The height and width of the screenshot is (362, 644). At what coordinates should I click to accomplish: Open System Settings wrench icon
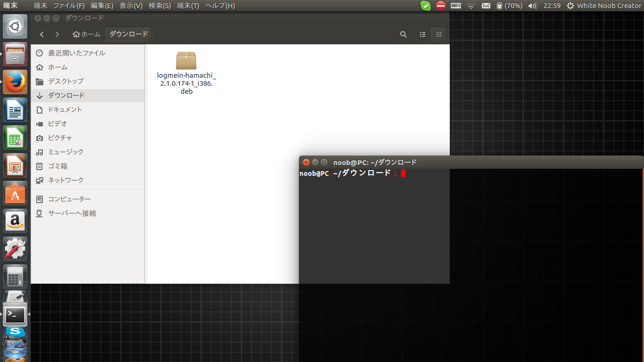click(15, 249)
